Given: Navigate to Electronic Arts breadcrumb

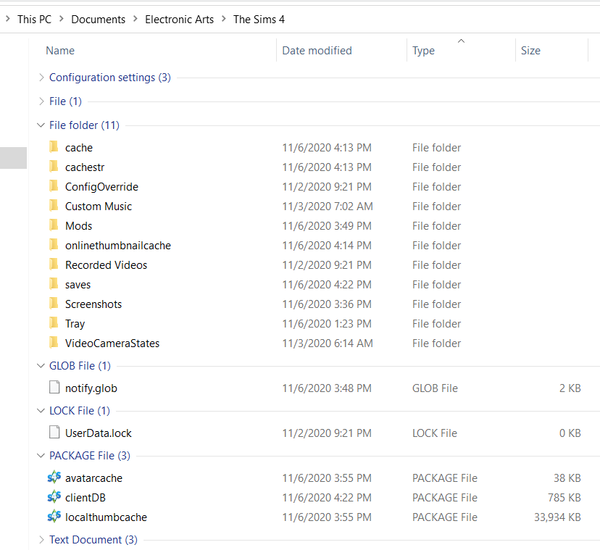Looking at the screenshot, I should (179, 19).
